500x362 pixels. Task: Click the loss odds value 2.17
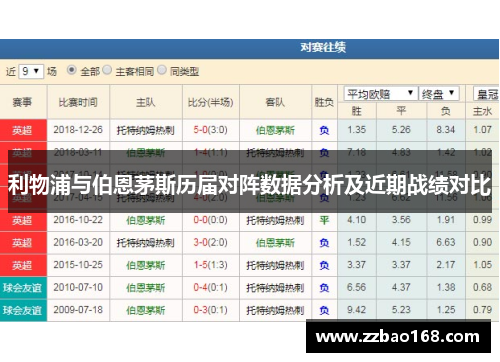tap(446, 265)
